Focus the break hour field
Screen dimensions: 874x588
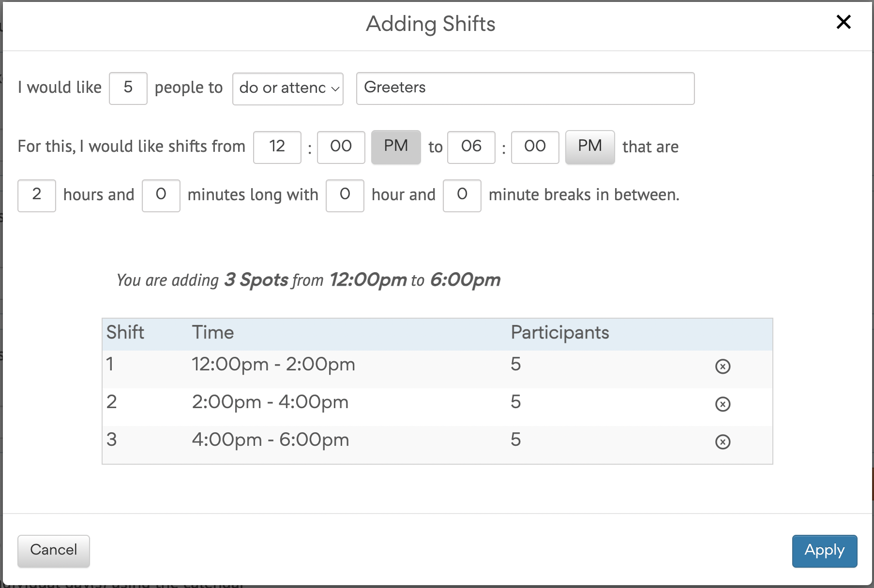[345, 195]
